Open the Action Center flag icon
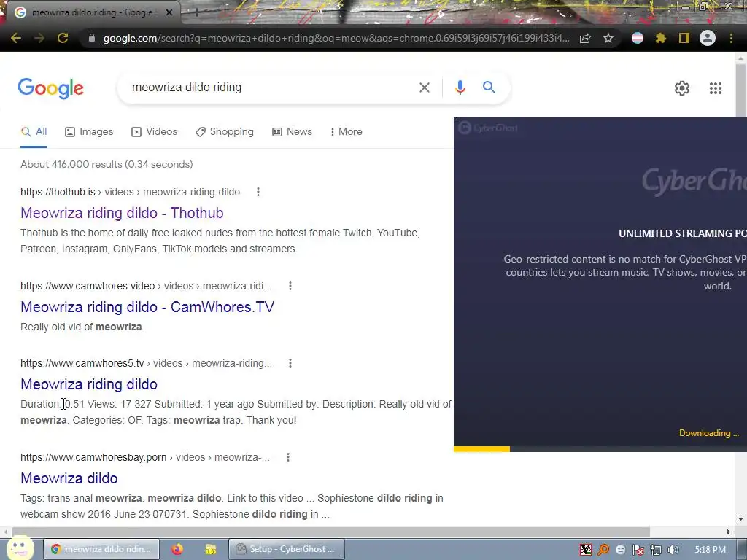 638,550
